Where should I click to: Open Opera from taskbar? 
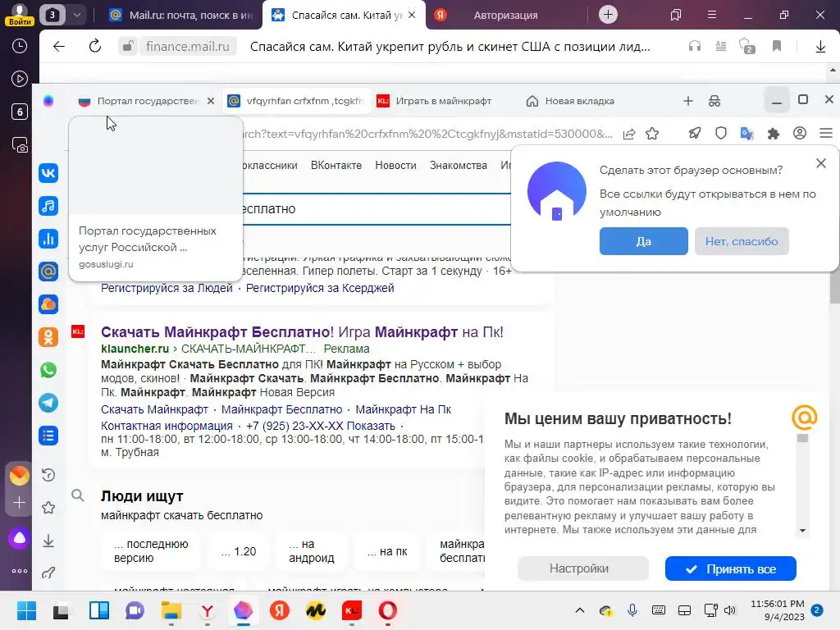(x=388, y=610)
